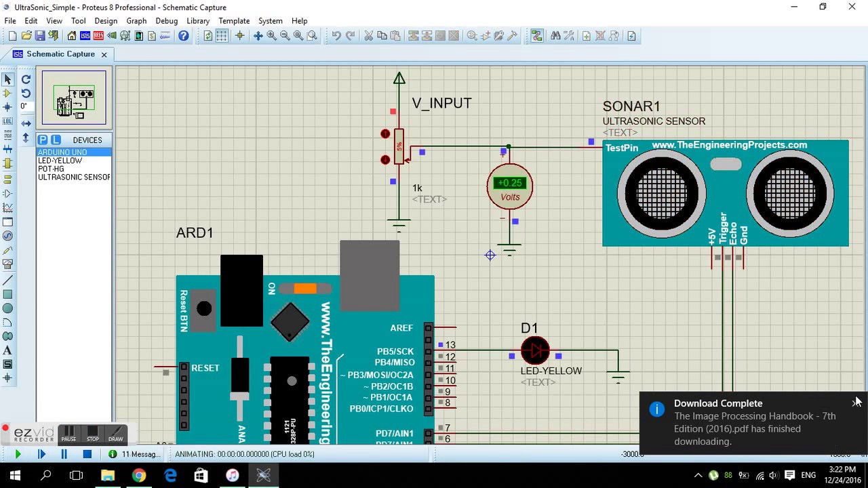Click the Paste clipboard icon

pyautogui.click(x=395, y=36)
